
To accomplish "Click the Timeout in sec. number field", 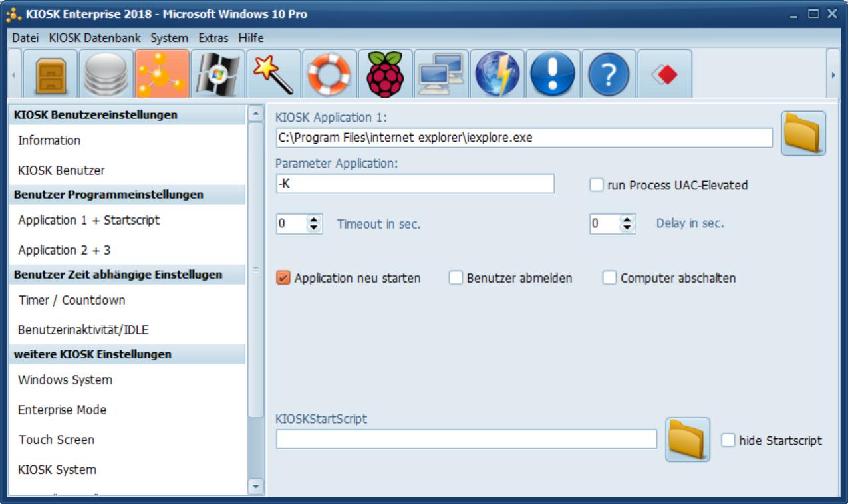I will pos(291,224).
